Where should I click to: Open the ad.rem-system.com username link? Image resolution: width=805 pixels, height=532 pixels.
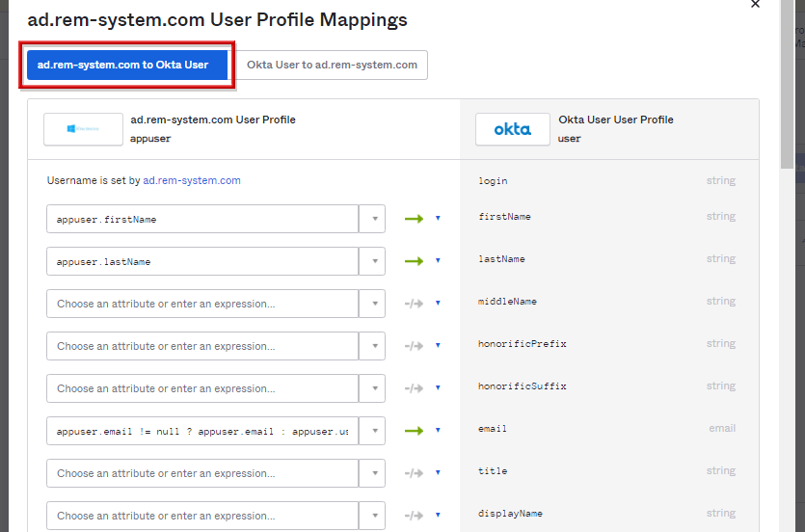tap(192, 180)
